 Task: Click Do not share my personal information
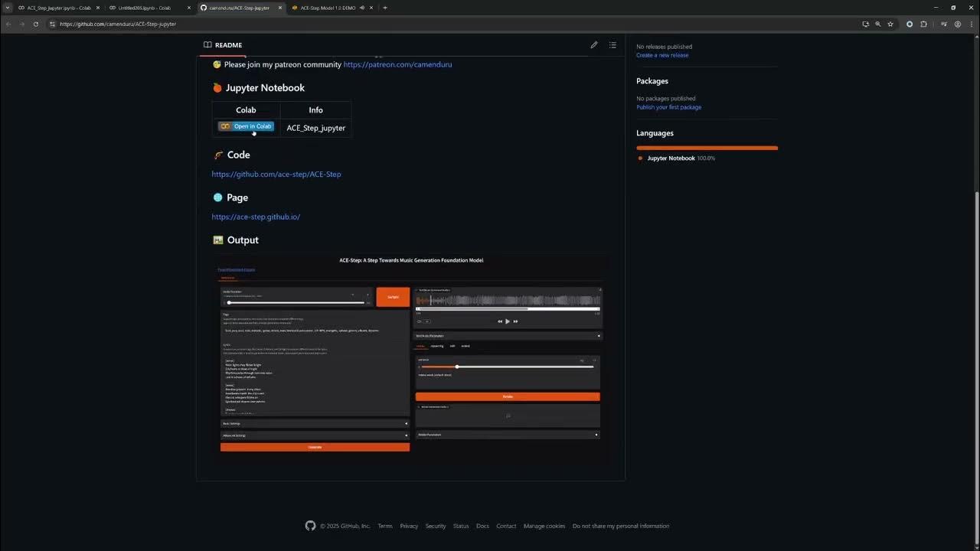coord(621,526)
